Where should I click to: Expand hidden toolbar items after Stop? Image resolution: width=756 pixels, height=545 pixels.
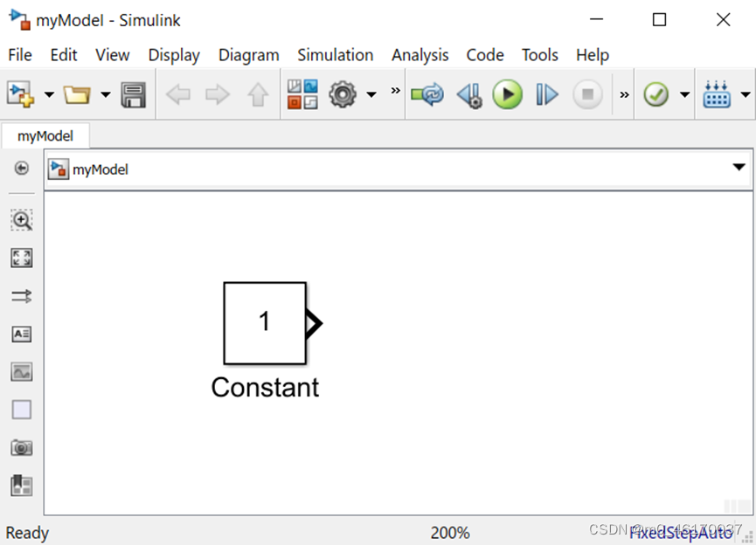[624, 94]
